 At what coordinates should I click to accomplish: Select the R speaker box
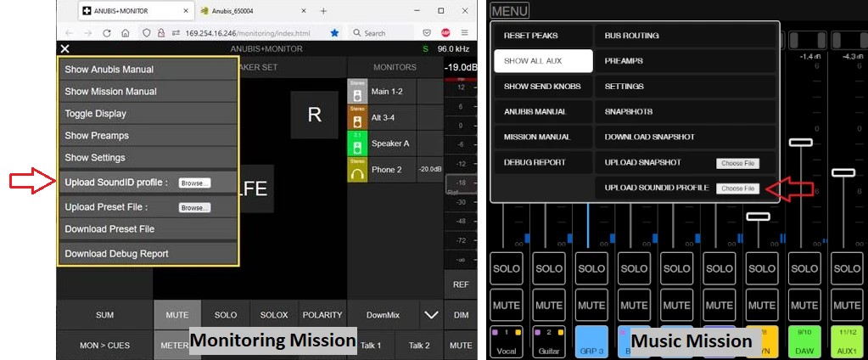pyautogui.click(x=315, y=115)
